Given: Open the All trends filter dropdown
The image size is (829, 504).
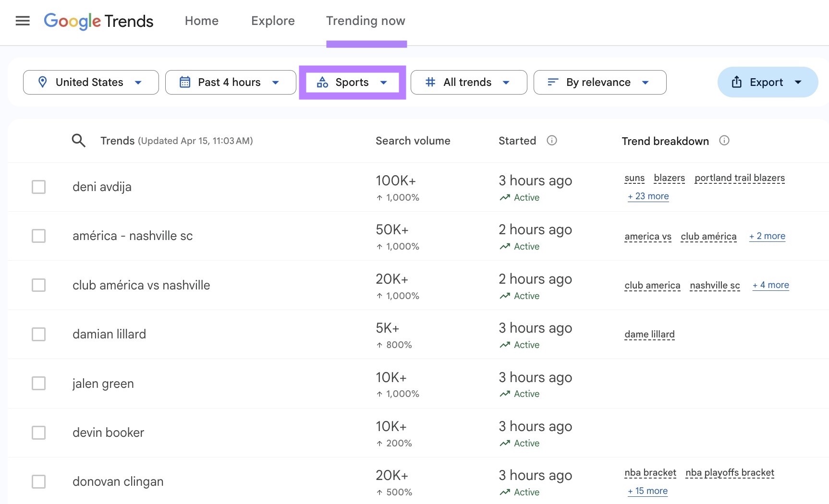Looking at the screenshot, I should 468,83.
